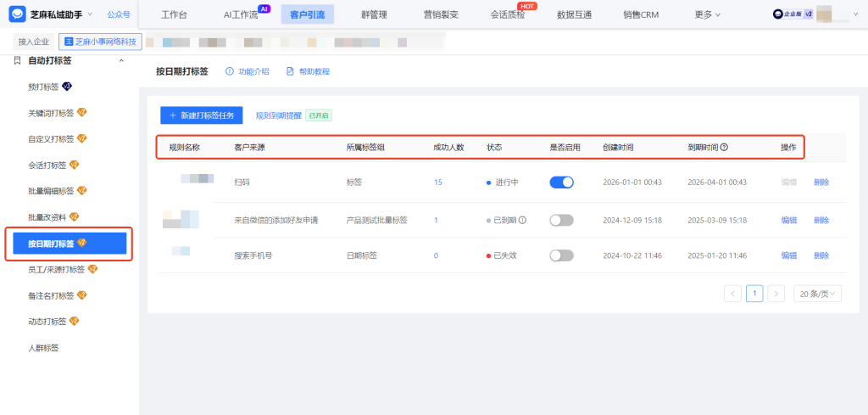868x415 pixels.
Task: Select the 客户引流 tab
Action: click(x=307, y=14)
